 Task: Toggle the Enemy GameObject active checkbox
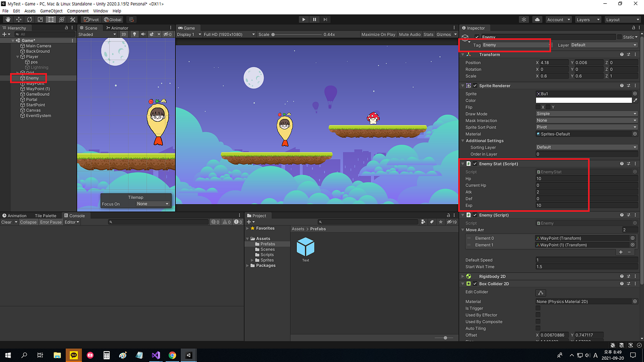(477, 37)
